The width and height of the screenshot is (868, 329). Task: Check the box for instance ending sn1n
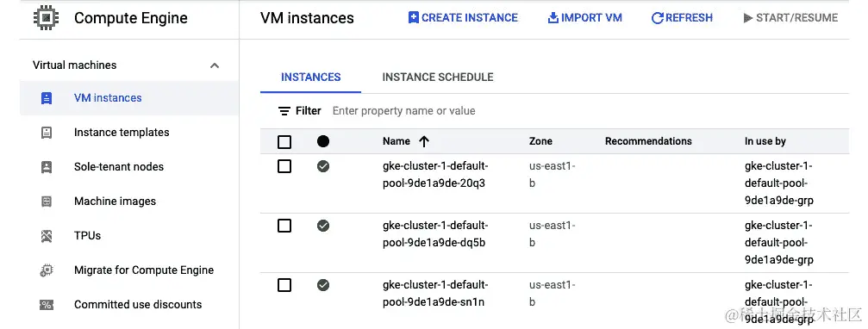coord(284,285)
